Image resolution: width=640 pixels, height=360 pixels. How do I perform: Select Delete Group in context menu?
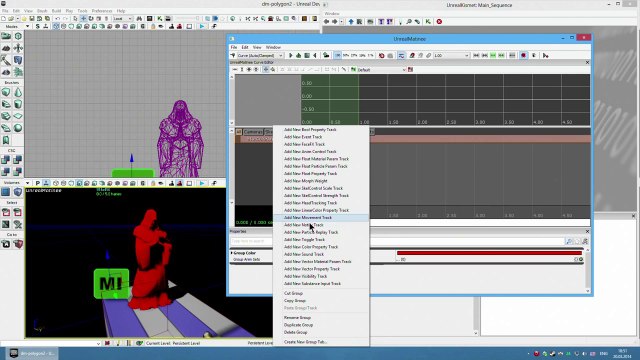[x=321, y=332]
